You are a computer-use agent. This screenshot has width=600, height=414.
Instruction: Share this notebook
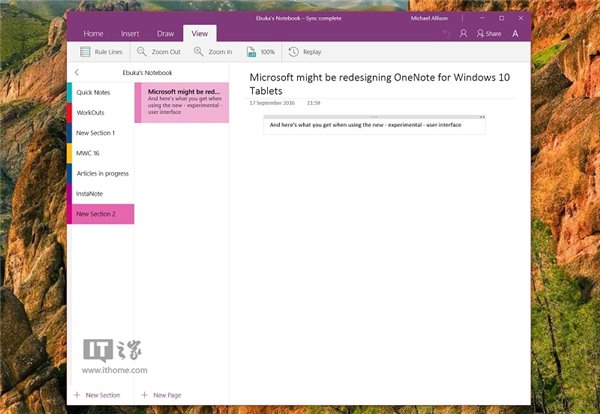click(x=489, y=34)
